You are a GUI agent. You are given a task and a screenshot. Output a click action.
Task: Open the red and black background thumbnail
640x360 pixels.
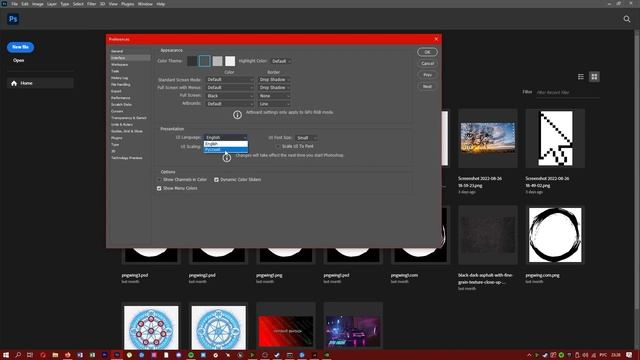[286, 331]
